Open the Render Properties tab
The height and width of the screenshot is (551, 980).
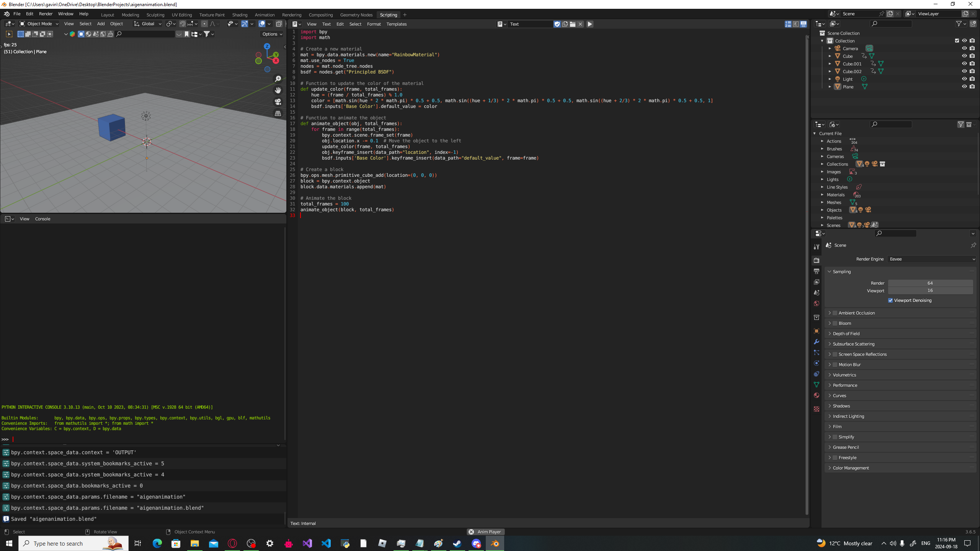(817, 261)
